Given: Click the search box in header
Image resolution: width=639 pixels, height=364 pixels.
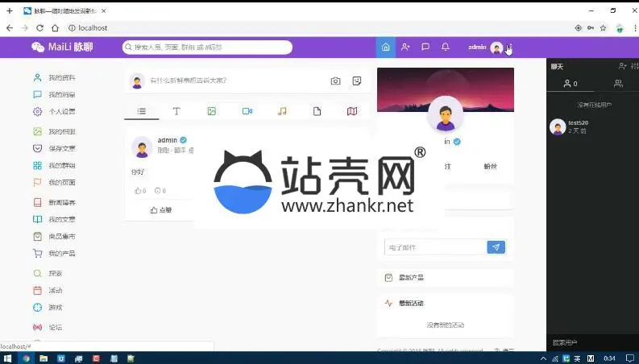Looking at the screenshot, I should (207, 48).
